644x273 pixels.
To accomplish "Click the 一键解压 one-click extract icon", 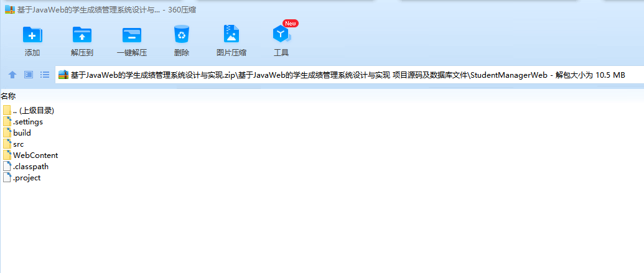I will [132, 34].
